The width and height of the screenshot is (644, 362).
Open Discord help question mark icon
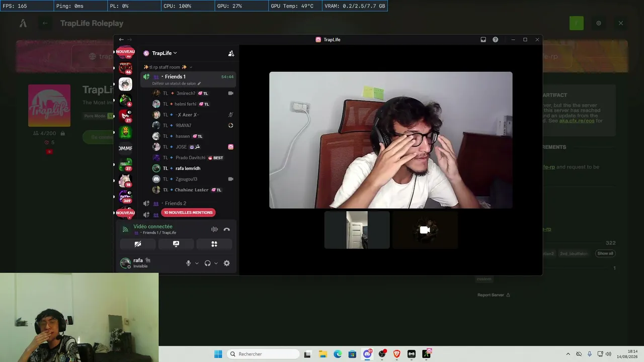pyautogui.click(x=495, y=40)
